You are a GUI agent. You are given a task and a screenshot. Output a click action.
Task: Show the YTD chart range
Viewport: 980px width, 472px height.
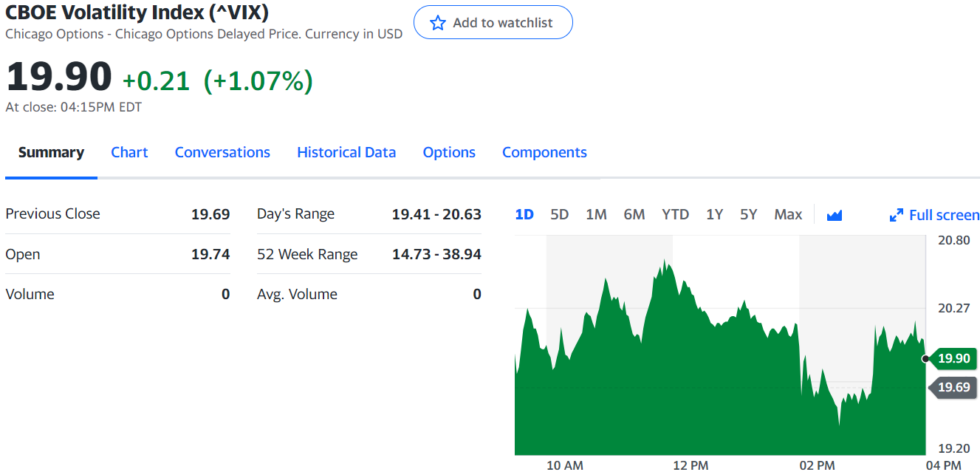(x=675, y=214)
